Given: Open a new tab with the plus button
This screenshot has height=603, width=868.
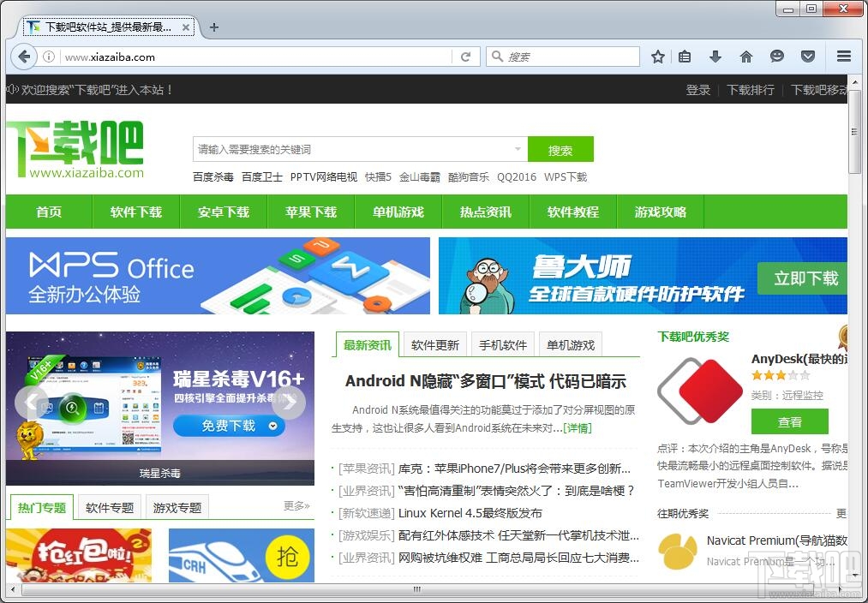Looking at the screenshot, I should (x=214, y=27).
